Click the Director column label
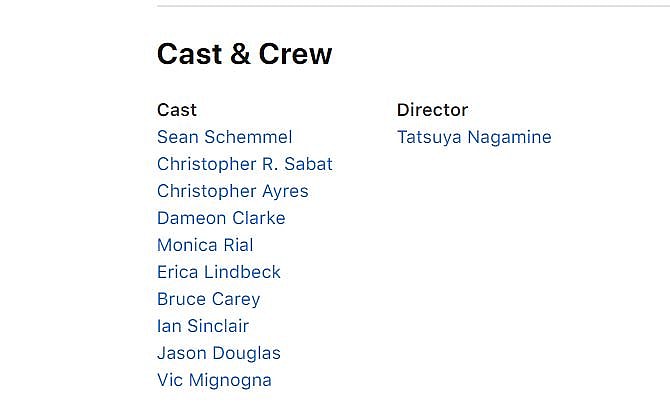Image resolution: width=670 pixels, height=417 pixels. (432, 110)
